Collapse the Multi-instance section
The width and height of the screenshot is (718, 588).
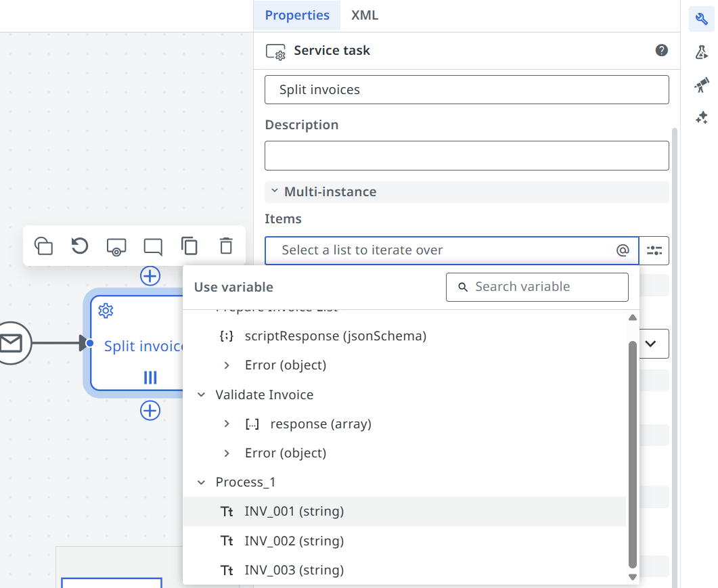(274, 191)
